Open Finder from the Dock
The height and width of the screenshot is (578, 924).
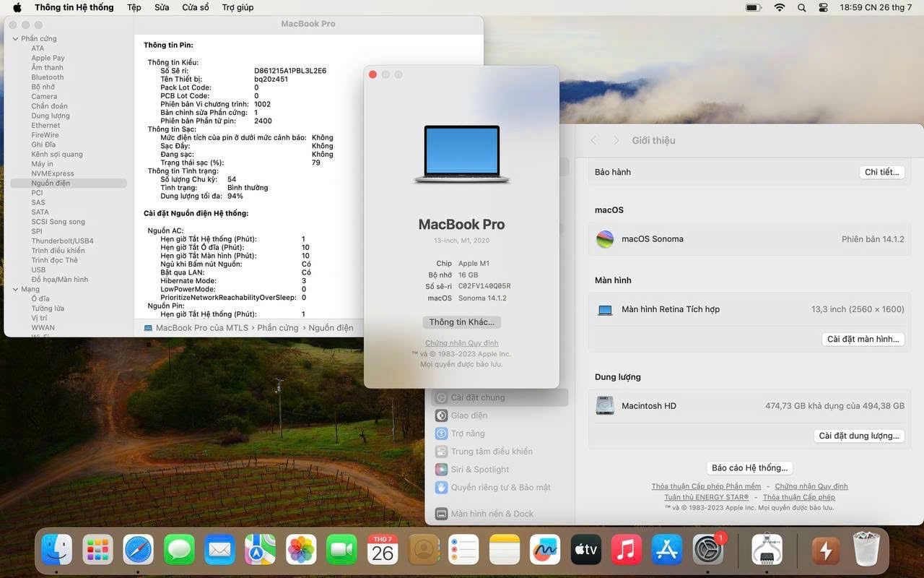click(57, 550)
